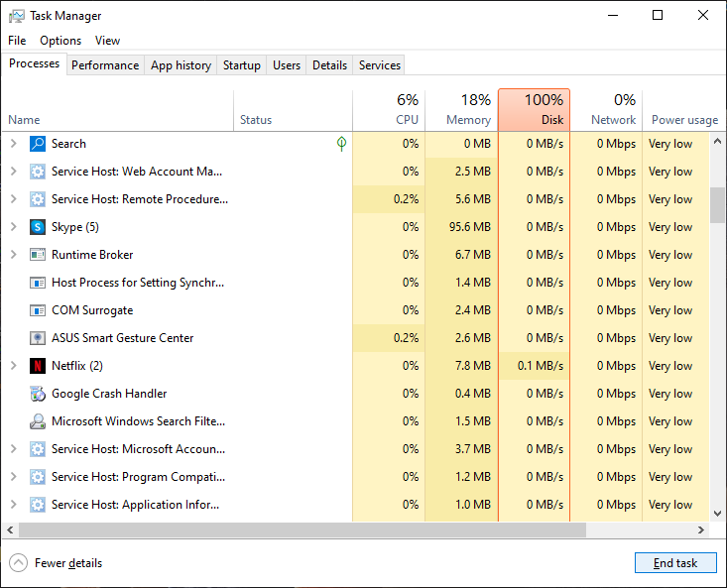This screenshot has height=588, width=727.
Task: Click the horizontal scrollbar left arrow
Action: (10, 529)
